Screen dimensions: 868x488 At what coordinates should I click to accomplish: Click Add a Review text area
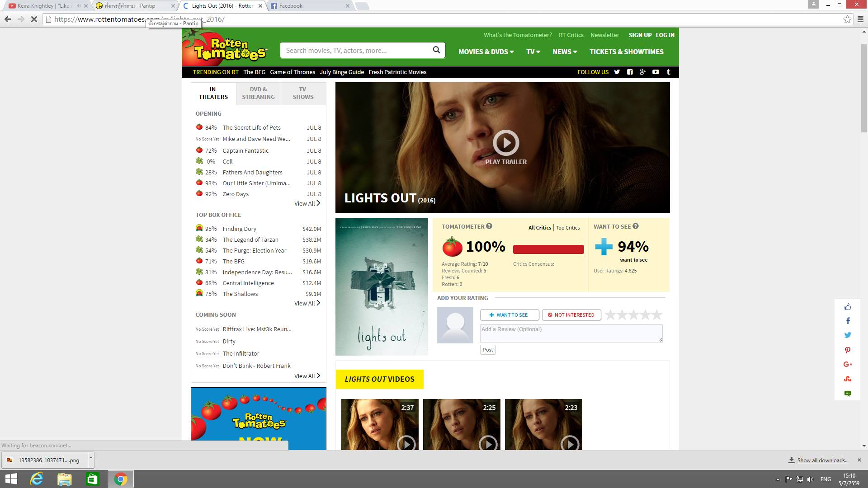pos(571,333)
